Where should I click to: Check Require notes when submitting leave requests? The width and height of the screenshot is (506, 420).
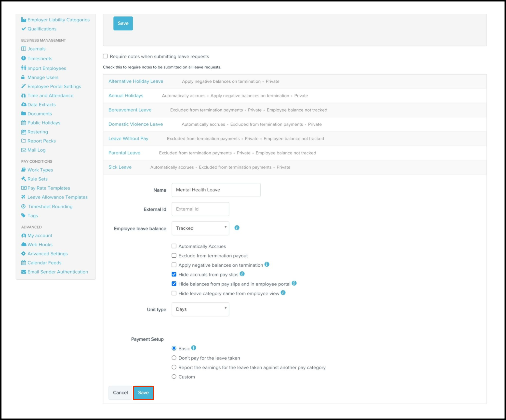(x=105, y=56)
